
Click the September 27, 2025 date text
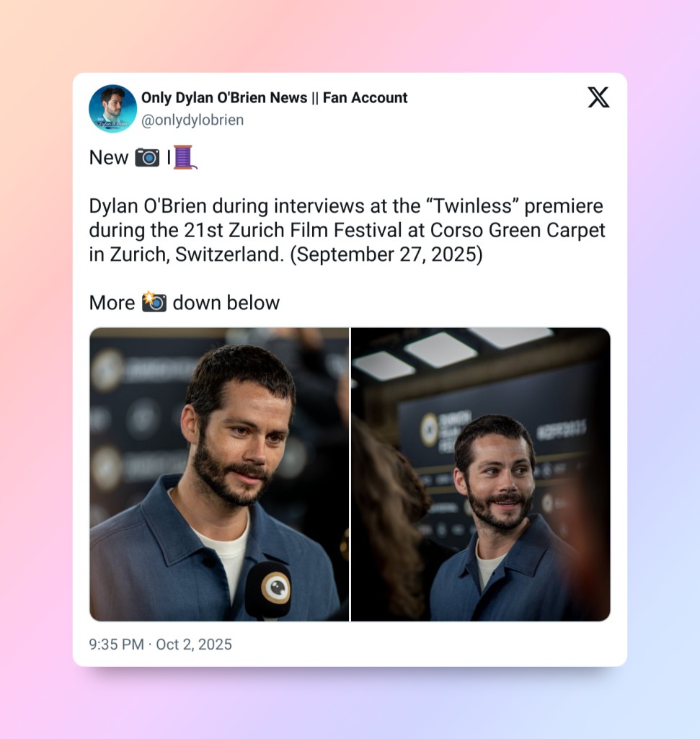click(x=386, y=255)
